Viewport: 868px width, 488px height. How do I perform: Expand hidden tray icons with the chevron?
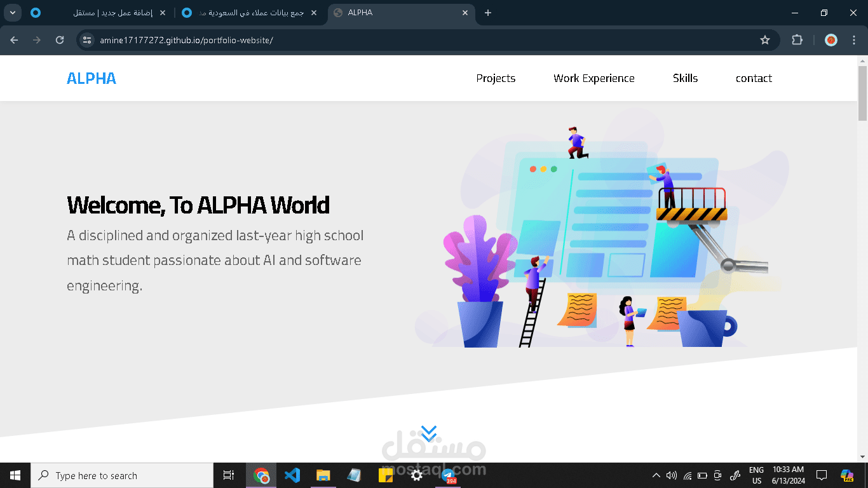(656, 475)
